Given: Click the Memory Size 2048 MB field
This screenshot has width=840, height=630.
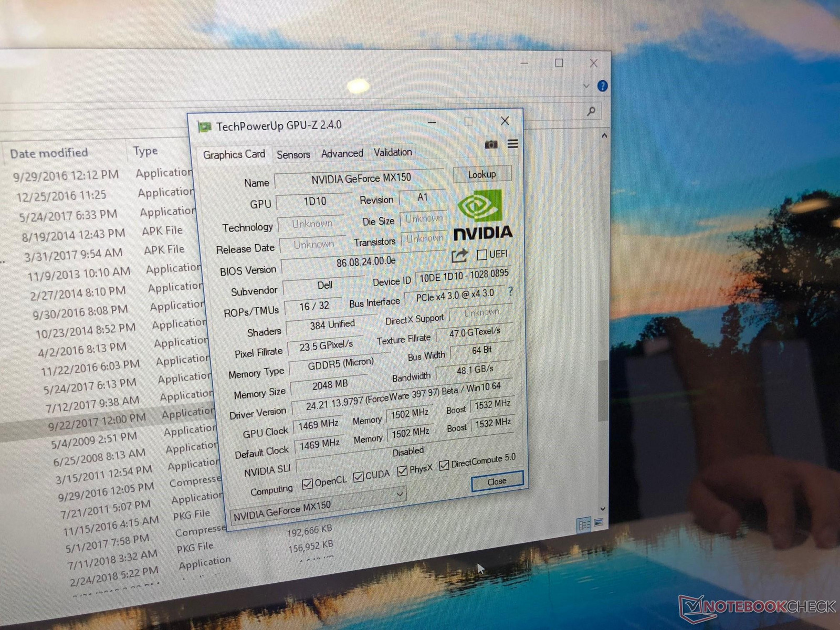Looking at the screenshot, I should tap(330, 385).
